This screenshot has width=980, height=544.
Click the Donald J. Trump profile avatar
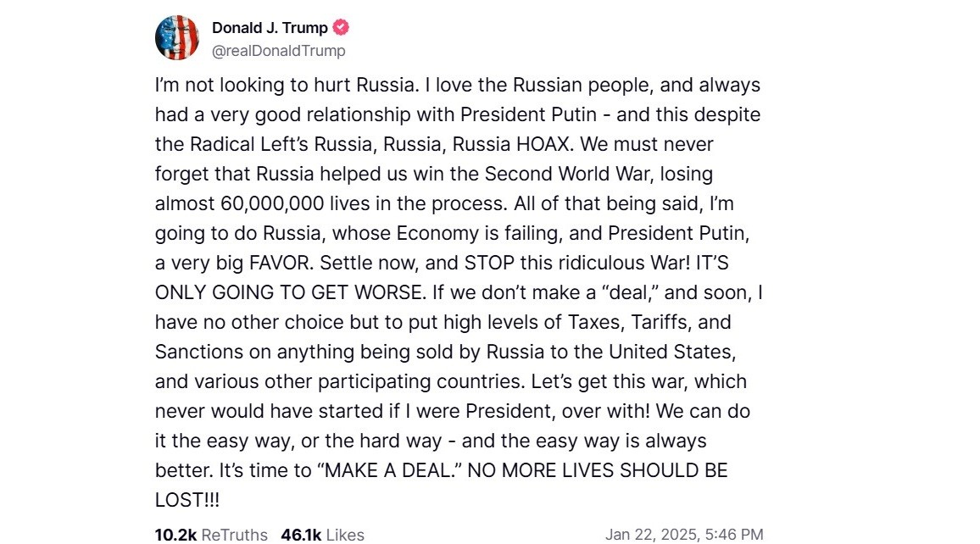tap(177, 38)
